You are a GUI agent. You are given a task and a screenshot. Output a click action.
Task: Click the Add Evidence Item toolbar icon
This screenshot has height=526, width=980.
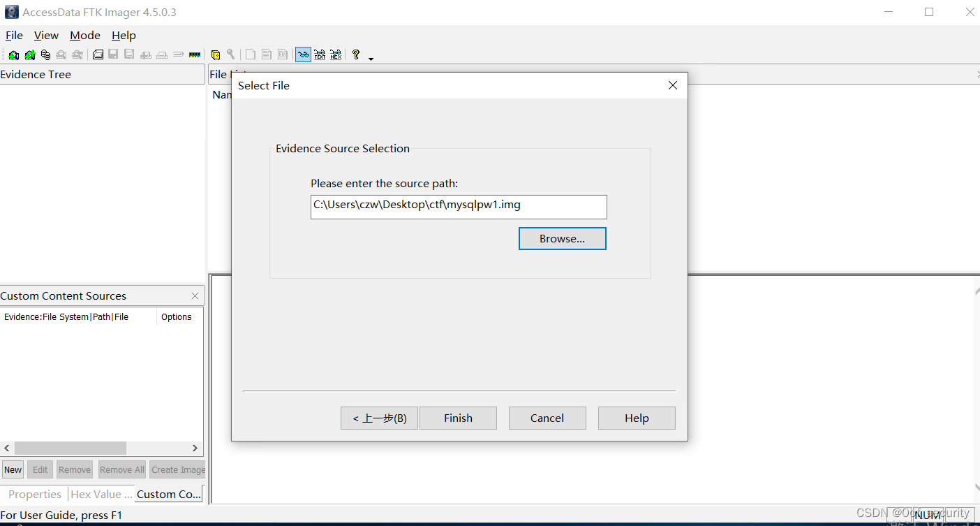(13, 54)
